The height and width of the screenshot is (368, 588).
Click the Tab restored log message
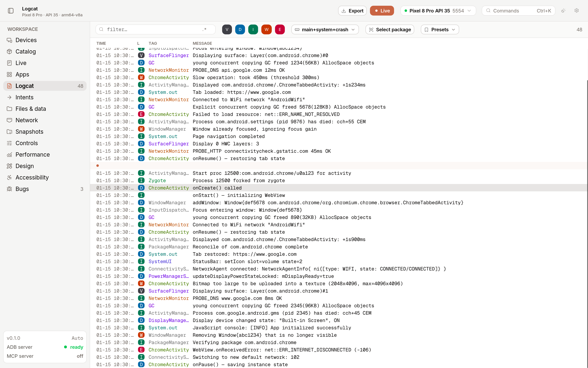tap(244, 254)
